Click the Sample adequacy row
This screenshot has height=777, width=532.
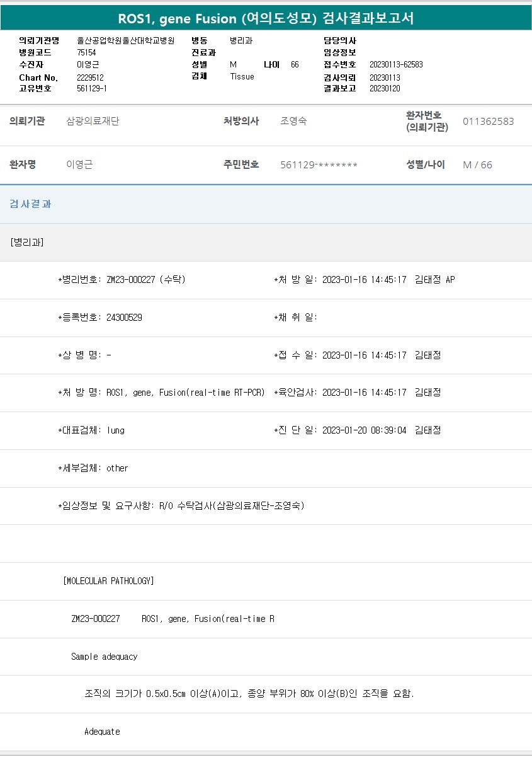(104, 657)
